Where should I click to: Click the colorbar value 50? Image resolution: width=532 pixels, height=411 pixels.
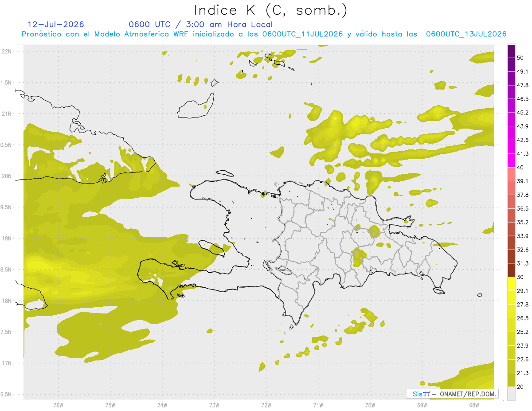[520, 58]
